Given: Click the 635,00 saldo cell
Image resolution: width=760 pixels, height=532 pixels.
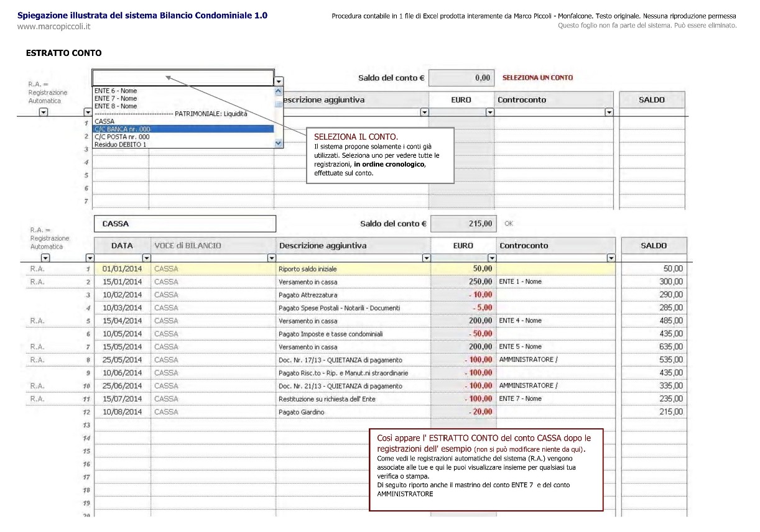Looking at the screenshot, I should click(654, 347).
